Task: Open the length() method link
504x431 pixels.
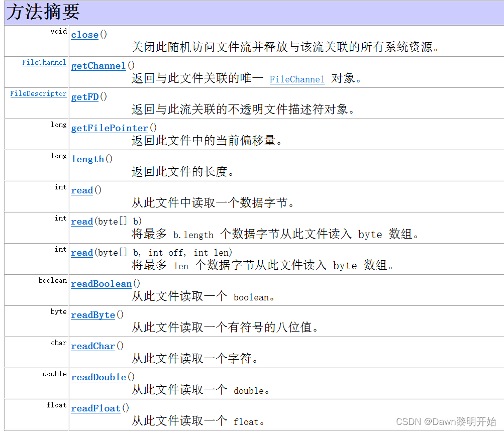Action: click(x=87, y=159)
